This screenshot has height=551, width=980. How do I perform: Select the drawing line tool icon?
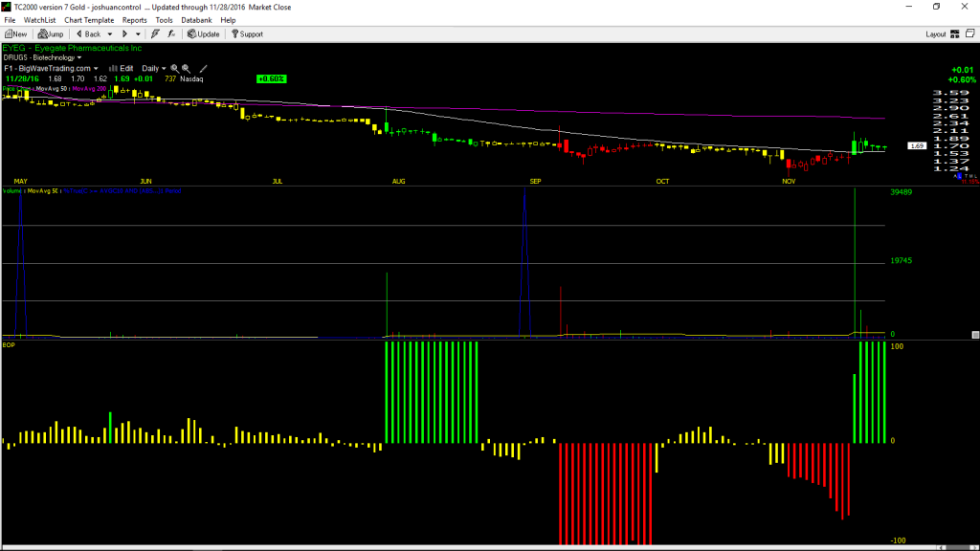tap(203, 68)
